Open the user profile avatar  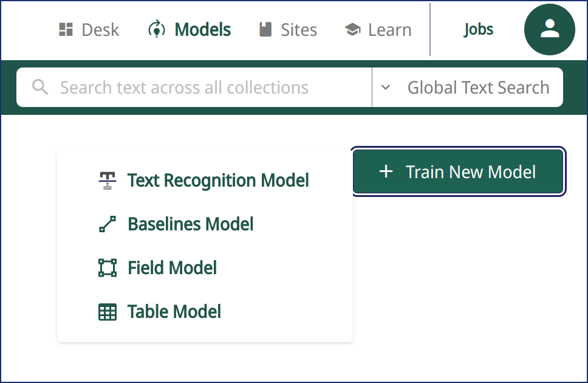[x=549, y=29]
